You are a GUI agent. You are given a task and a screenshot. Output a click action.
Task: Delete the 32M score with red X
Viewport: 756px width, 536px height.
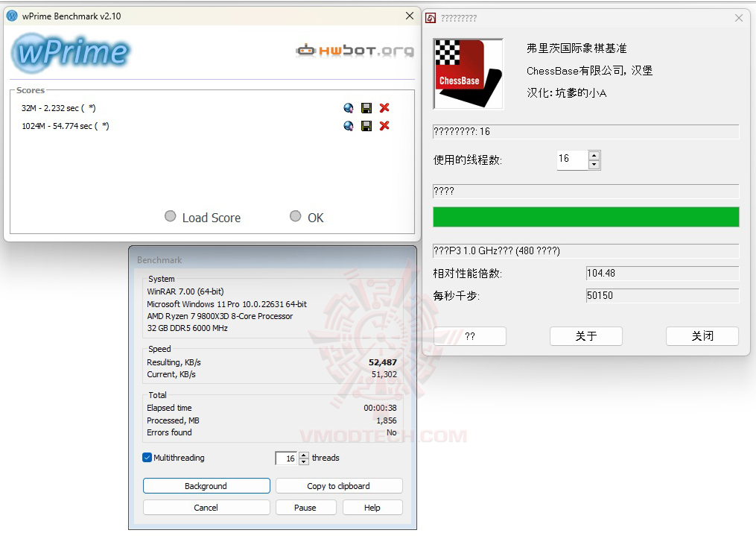(x=384, y=108)
